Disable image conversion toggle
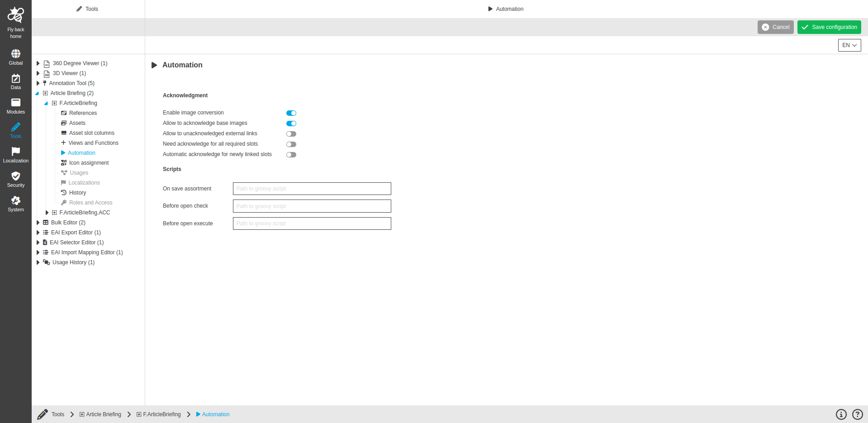Screen dimensions: 868x423 (291, 113)
